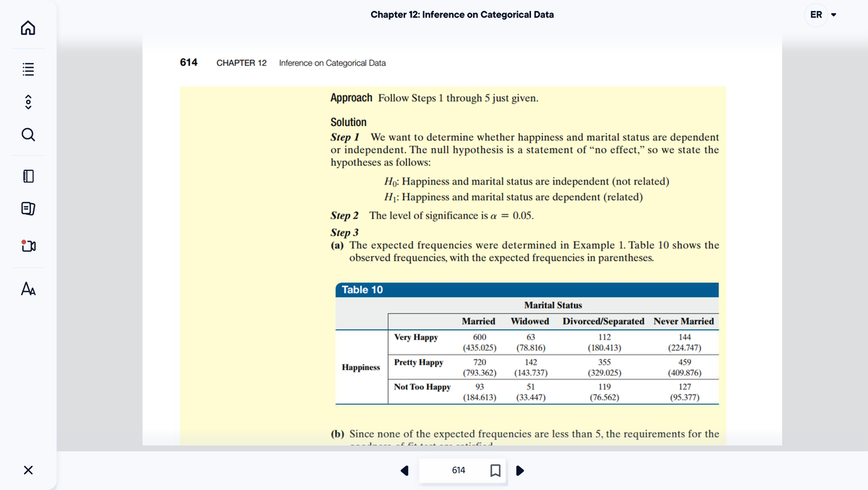Click the chapter title header text
Image resolution: width=868 pixels, height=490 pixels.
462,14
